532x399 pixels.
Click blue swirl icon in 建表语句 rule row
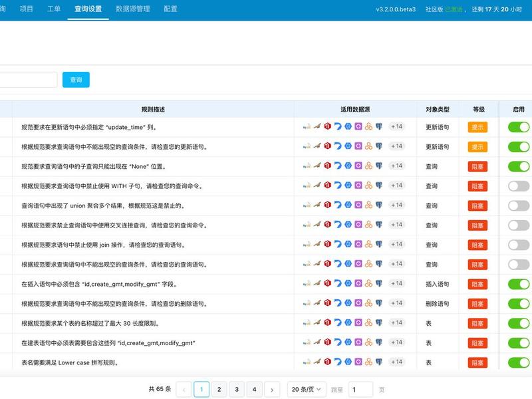point(338,342)
